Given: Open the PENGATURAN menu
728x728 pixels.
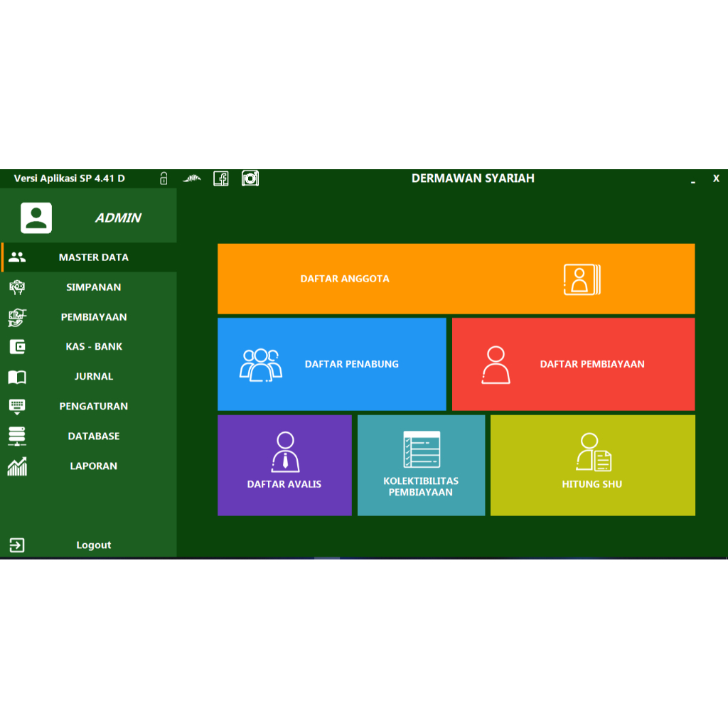Looking at the screenshot, I should point(89,407).
